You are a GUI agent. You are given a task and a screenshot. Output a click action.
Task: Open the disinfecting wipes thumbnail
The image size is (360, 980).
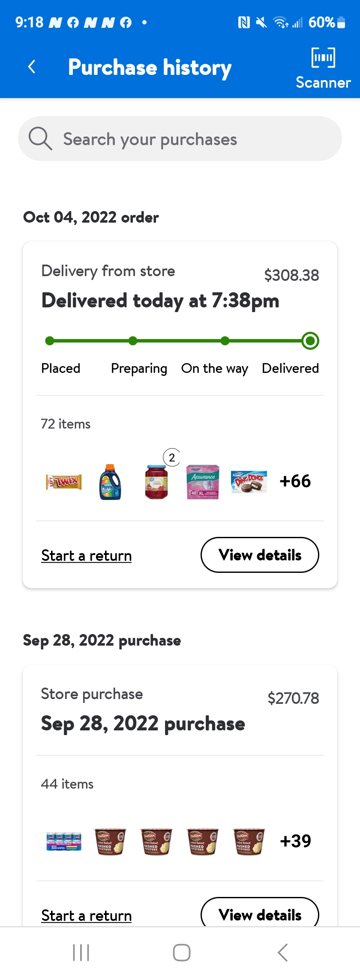[x=64, y=841]
